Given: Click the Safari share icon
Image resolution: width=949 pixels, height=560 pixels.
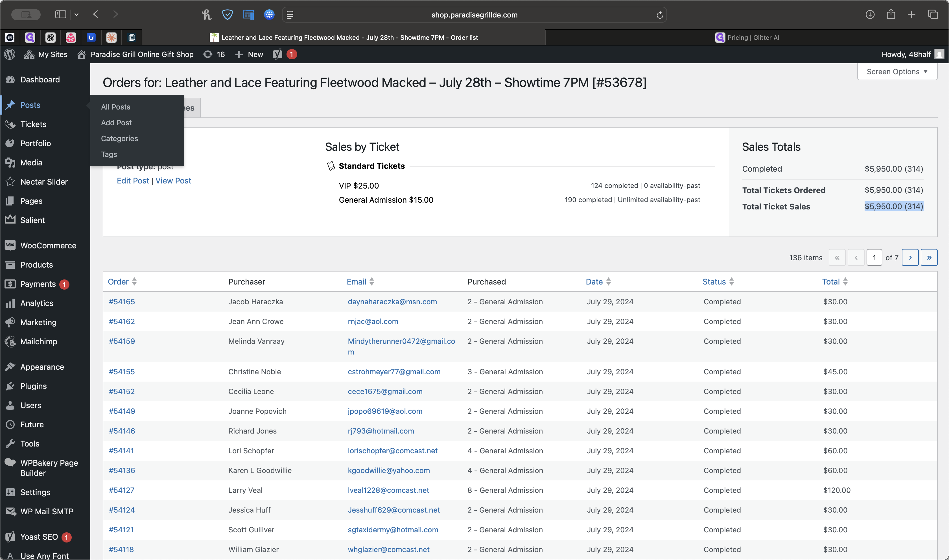Looking at the screenshot, I should [891, 15].
